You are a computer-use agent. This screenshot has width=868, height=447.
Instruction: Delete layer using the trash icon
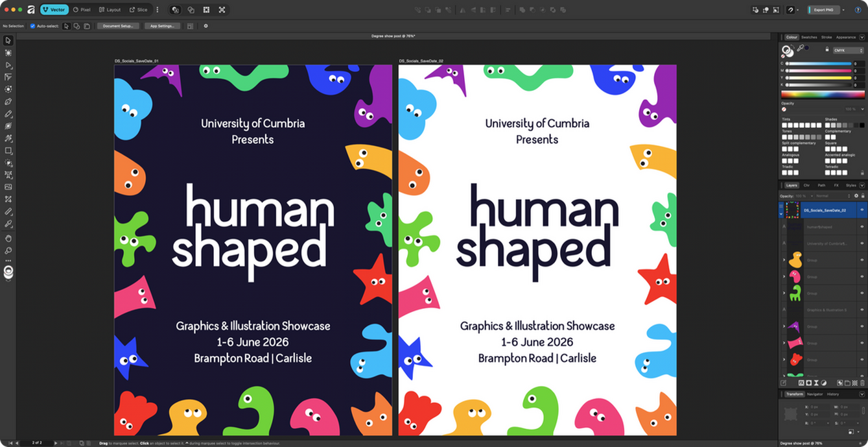(862, 383)
